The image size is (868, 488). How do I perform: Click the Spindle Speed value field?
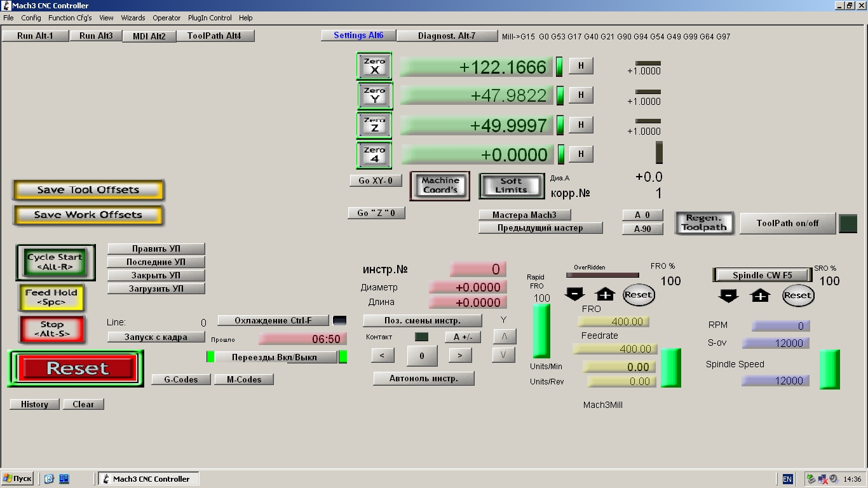[775, 381]
